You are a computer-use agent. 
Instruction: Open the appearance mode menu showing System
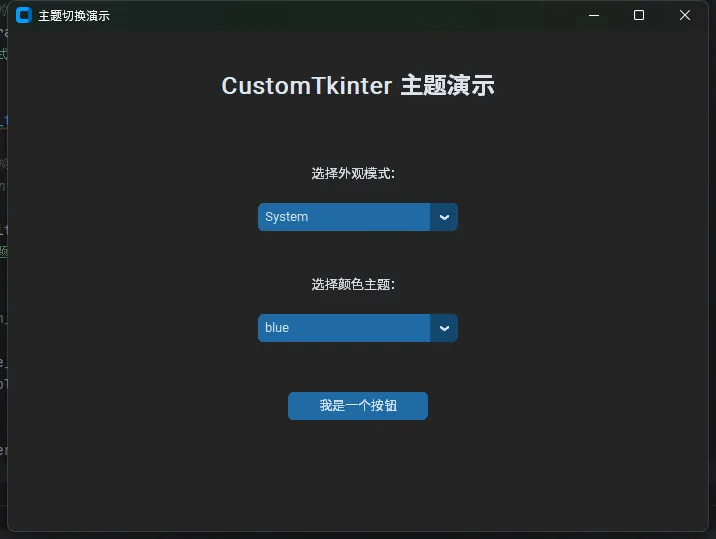(x=343, y=217)
